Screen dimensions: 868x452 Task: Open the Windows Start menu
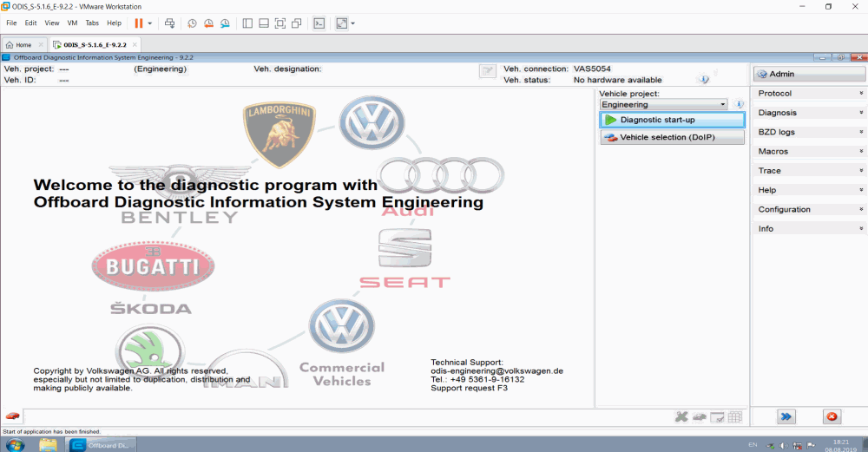(15, 445)
